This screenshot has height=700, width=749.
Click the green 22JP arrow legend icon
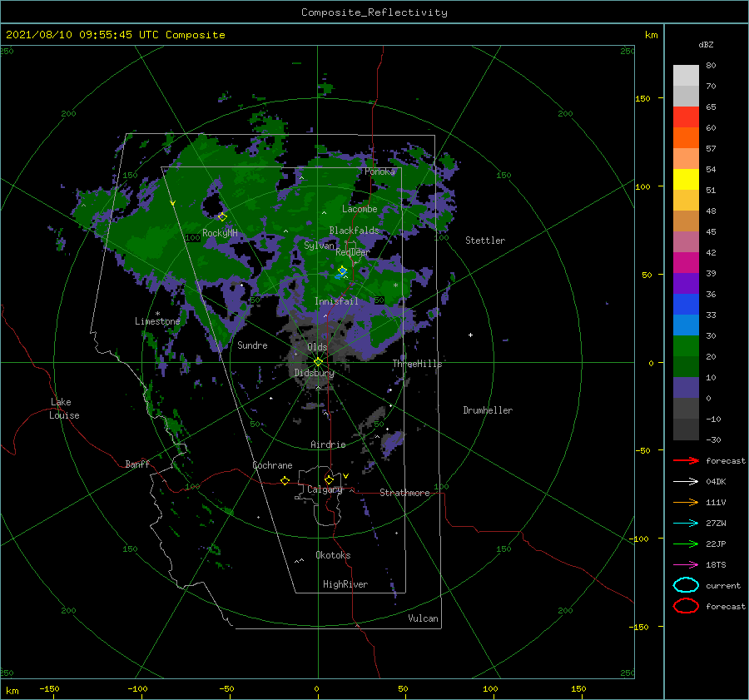coord(686,544)
